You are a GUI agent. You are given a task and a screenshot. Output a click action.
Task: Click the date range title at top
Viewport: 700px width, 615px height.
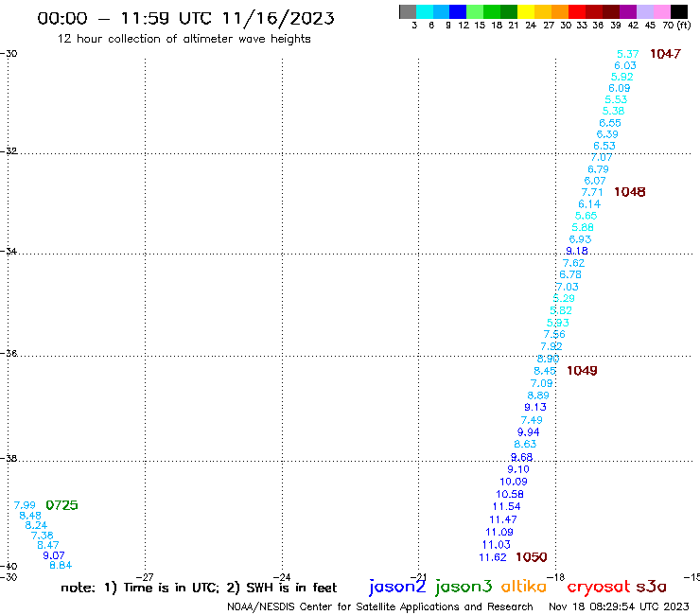tap(185, 18)
